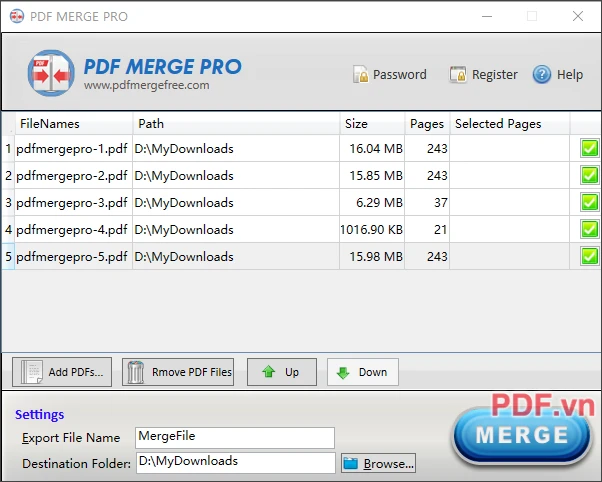Uncheck the checkbox for pdfmergepro-1.pdf
This screenshot has height=482, width=602.
pos(589,148)
